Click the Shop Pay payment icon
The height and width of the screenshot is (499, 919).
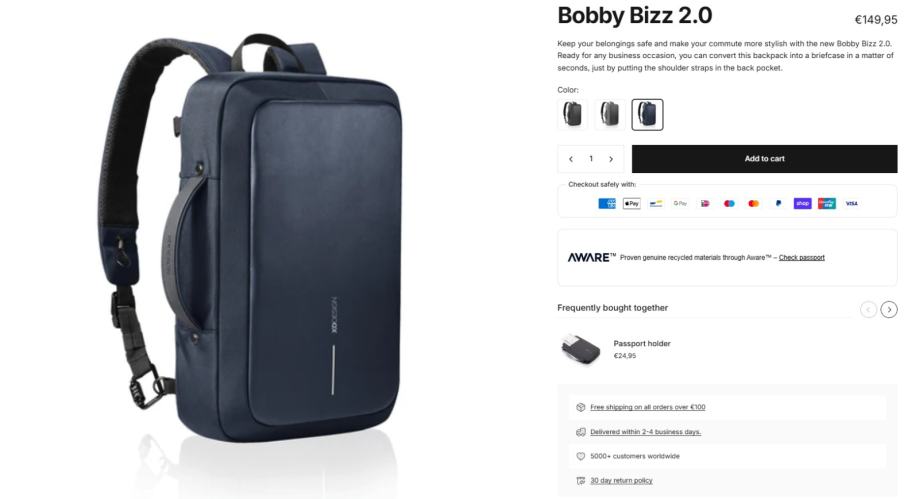802,203
